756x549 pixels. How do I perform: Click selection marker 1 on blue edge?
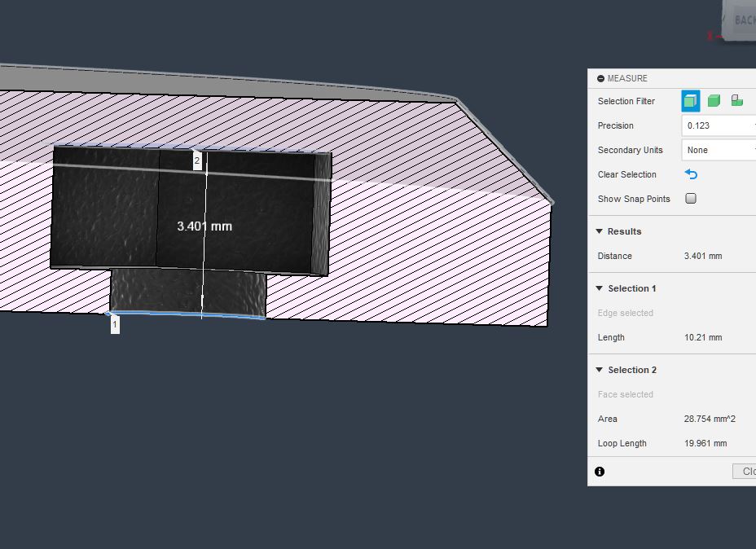coord(115,325)
